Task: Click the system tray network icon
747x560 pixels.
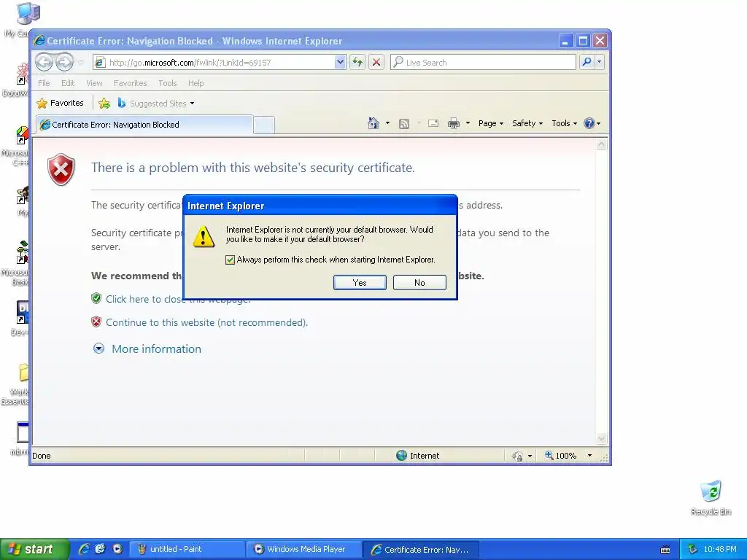Action: (x=693, y=550)
